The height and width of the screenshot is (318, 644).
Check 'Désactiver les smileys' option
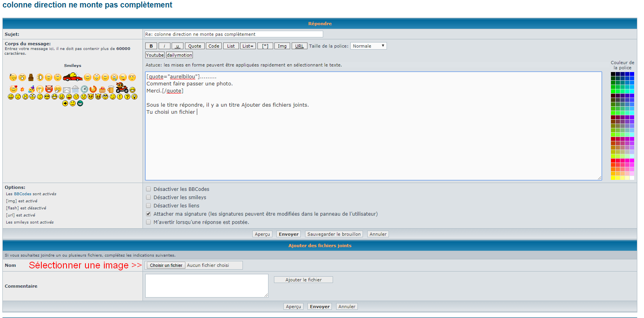pyautogui.click(x=148, y=198)
